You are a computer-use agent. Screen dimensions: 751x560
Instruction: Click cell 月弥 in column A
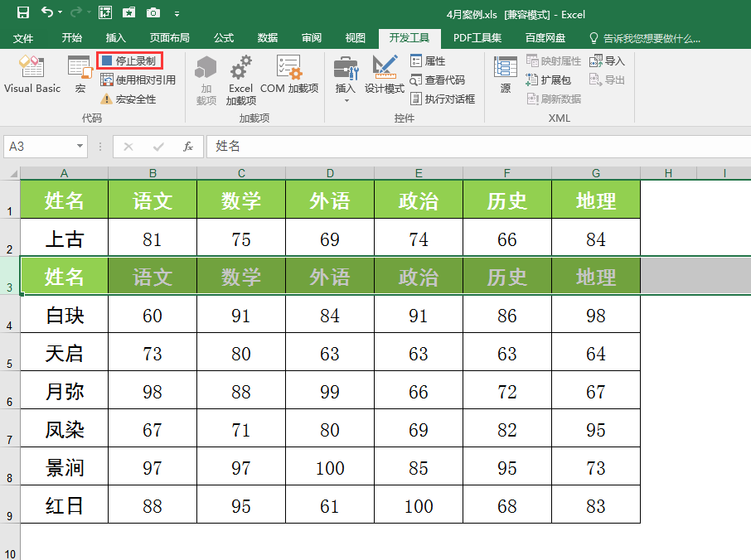click(64, 390)
